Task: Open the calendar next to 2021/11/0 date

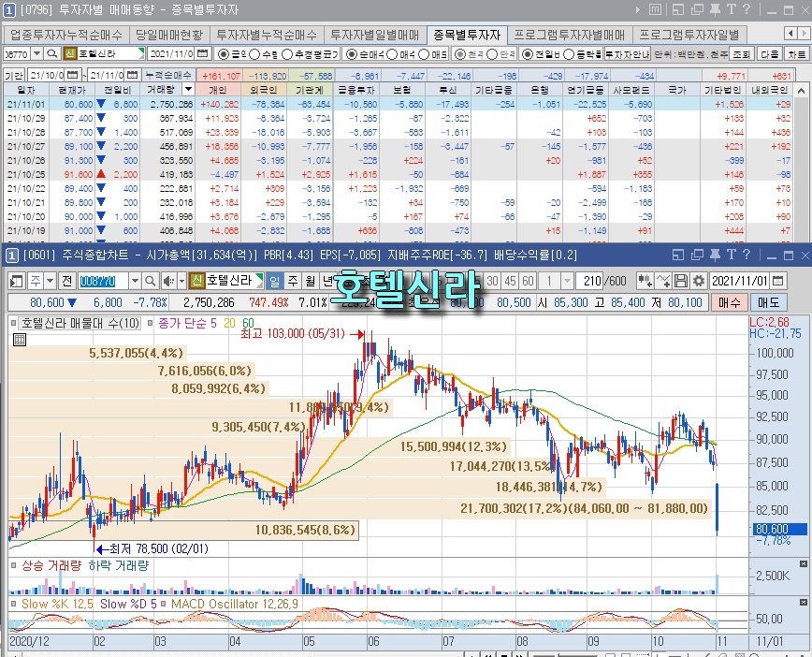Action: [x=202, y=53]
